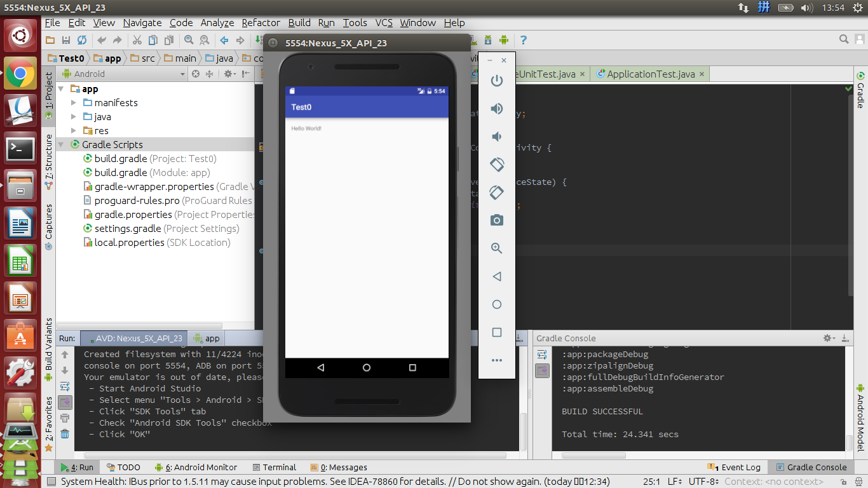The height and width of the screenshot is (488, 868).
Task: Toggle soft-wraps in Run console
Action: pos(65,386)
